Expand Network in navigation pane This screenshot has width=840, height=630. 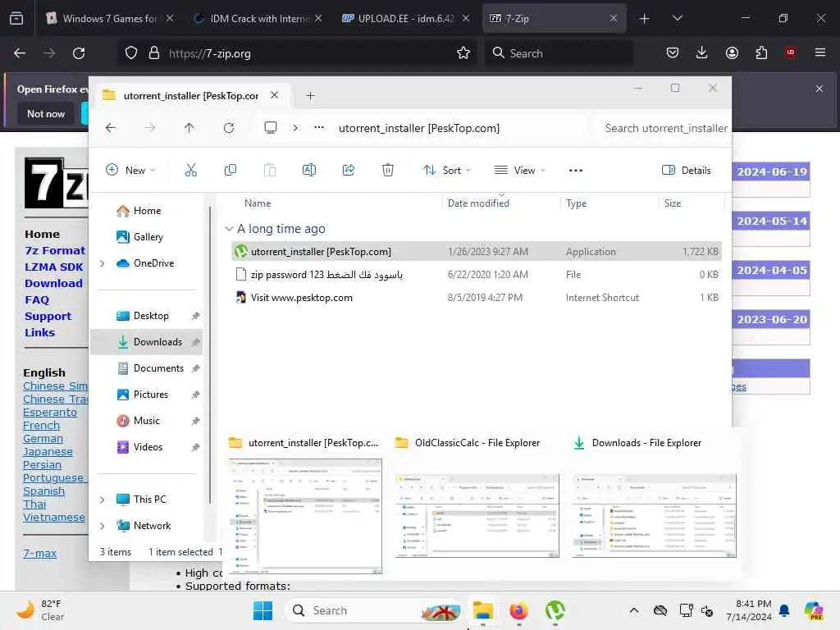[x=103, y=526]
